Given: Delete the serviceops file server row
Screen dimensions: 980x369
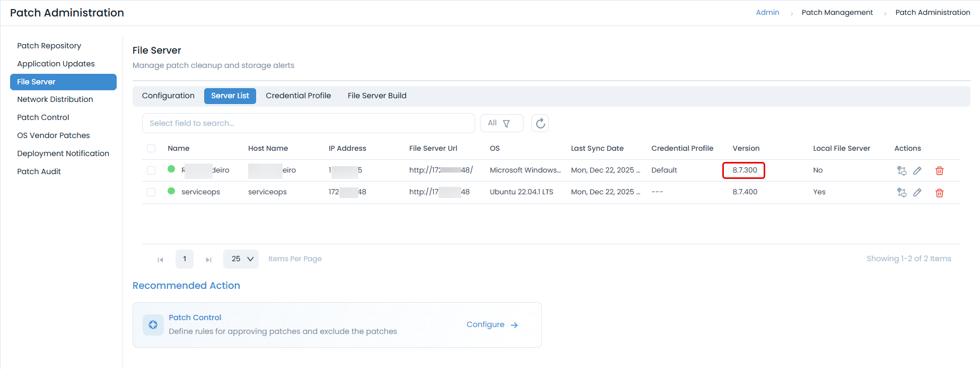Looking at the screenshot, I should [939, 193].
